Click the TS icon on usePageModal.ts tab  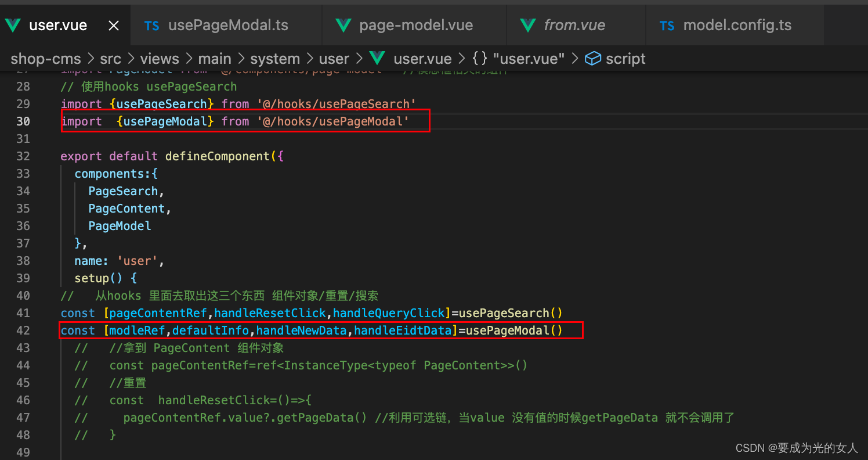(x=152, y=24)
